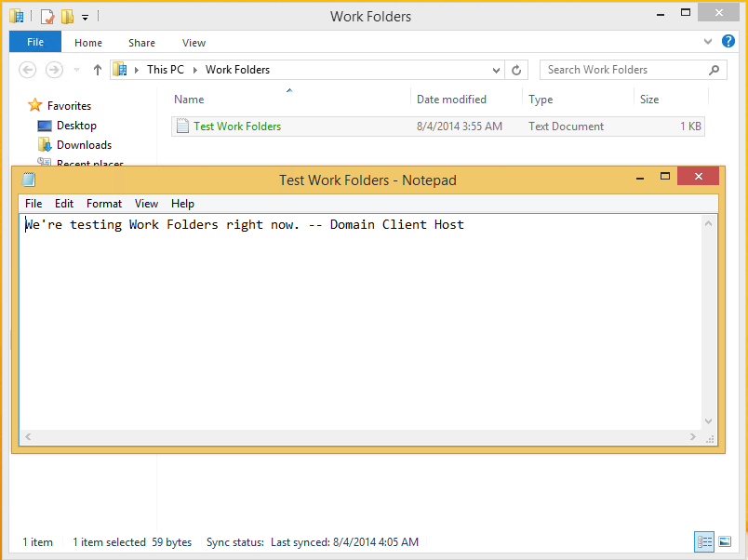Click the 8/4/2014 3:55 AM date cell
Image resolution: width=748 pixels, height=560 pixels.
(x=460, y=127)
